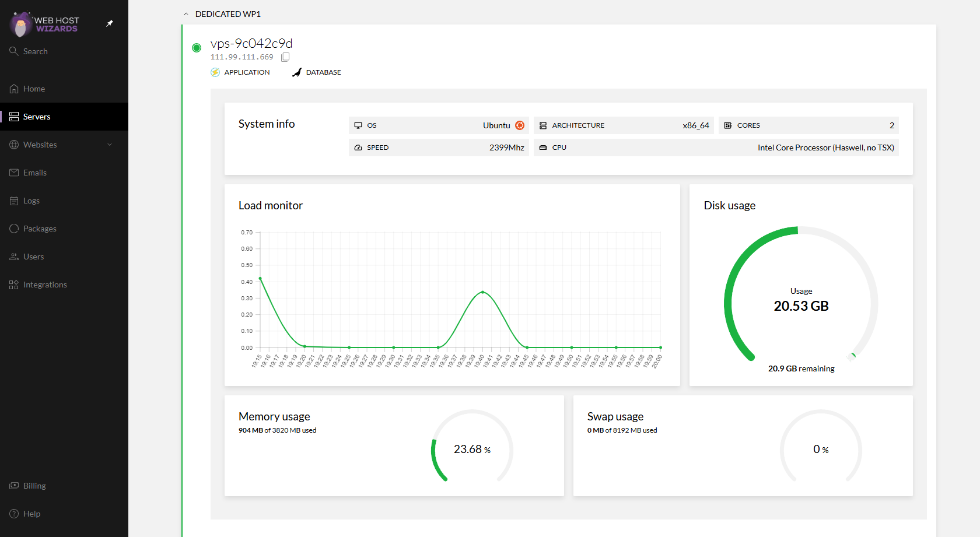980x537 pixels.
Task: Click the vps-9c042c9d server name
Action: click(x=251, y=43)
